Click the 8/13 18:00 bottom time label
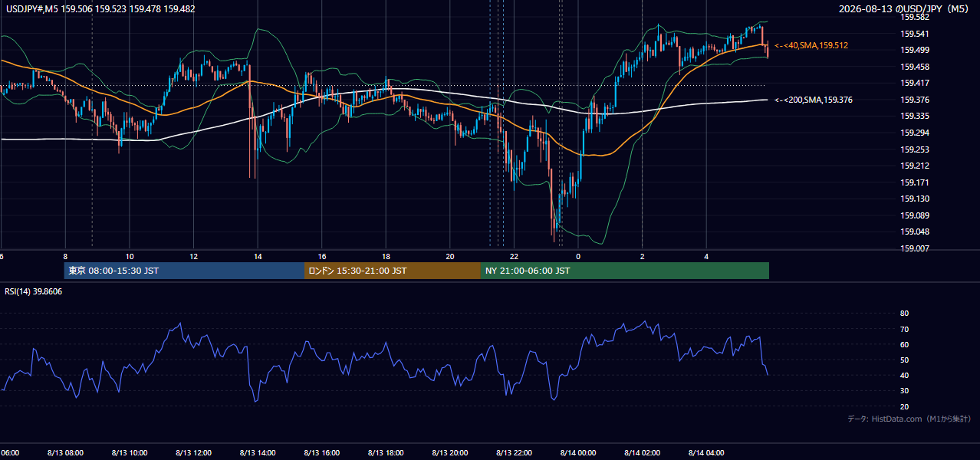This screenshot has height=460, width=980. (x=386, y=452)
